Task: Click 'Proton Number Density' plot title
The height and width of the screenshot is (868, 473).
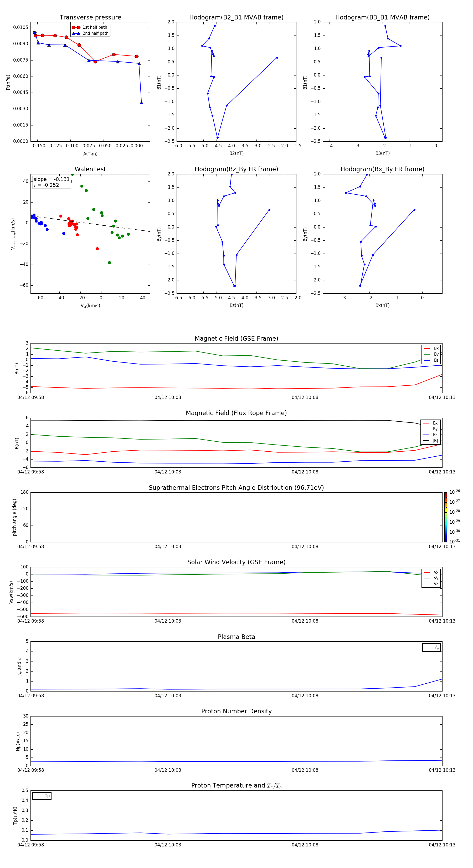Action: click(236, 711)
